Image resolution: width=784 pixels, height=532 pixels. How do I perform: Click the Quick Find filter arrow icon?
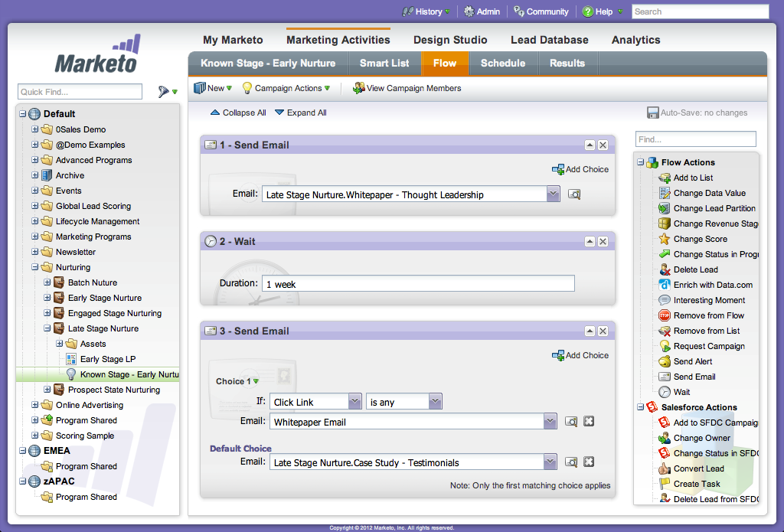tap(165, 91)
